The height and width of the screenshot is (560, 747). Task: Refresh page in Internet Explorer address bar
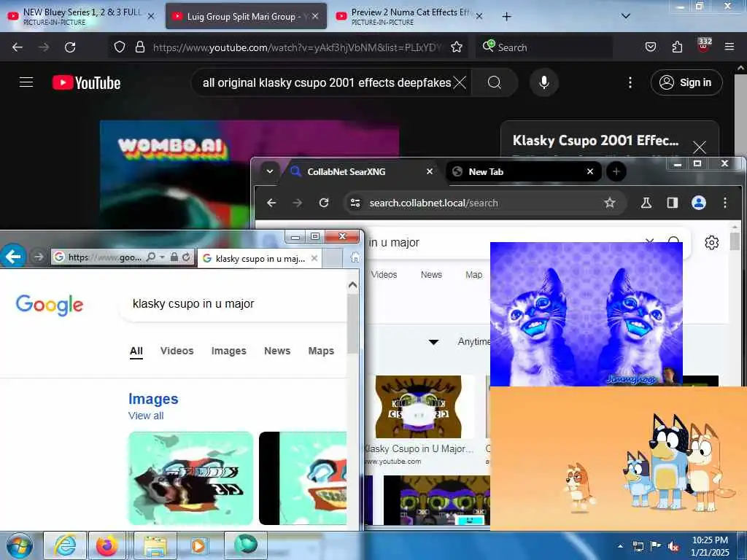(x=186, y=257)
